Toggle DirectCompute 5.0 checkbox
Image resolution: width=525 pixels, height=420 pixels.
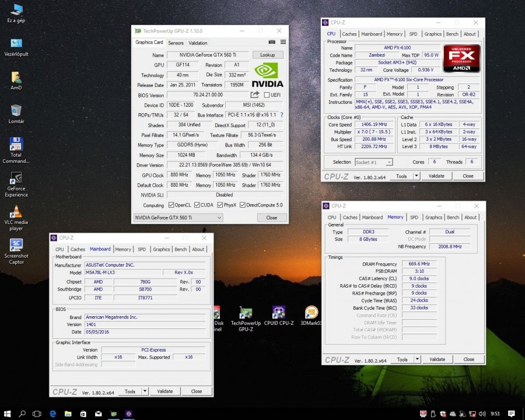(243, 205)
